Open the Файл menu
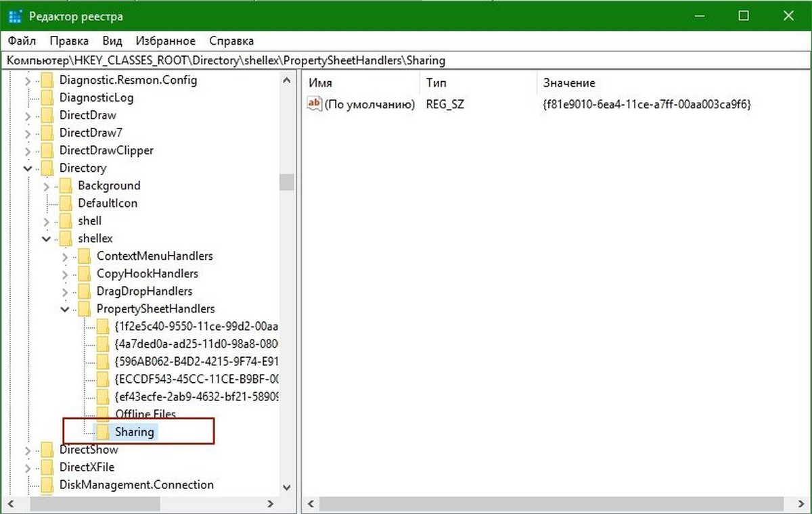This screenshot has height=514, width=812. [x=22, y=41]
